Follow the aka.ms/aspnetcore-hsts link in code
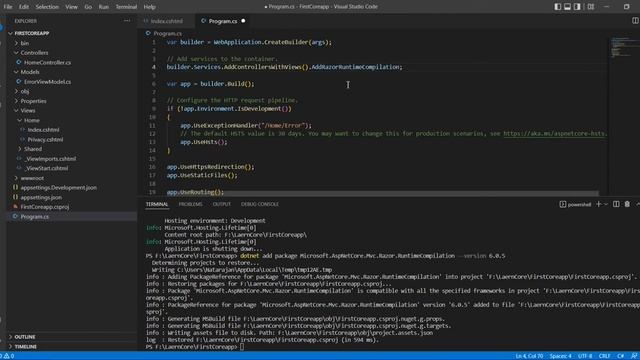The width and height of the screenshot is (640, 360). tap(554, 133)
